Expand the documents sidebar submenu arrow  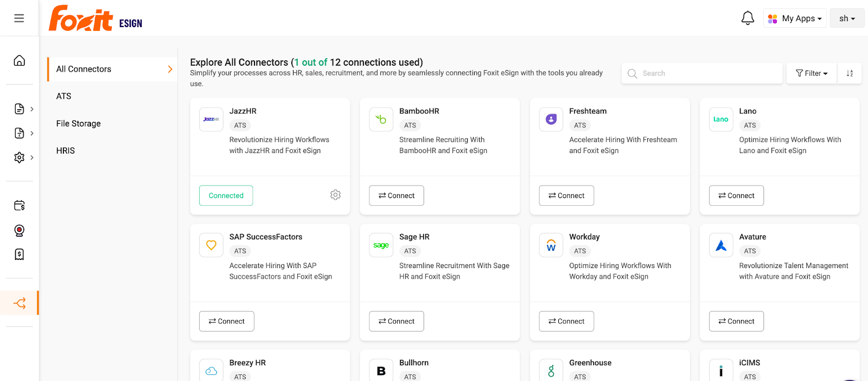(x=32, y=109)
